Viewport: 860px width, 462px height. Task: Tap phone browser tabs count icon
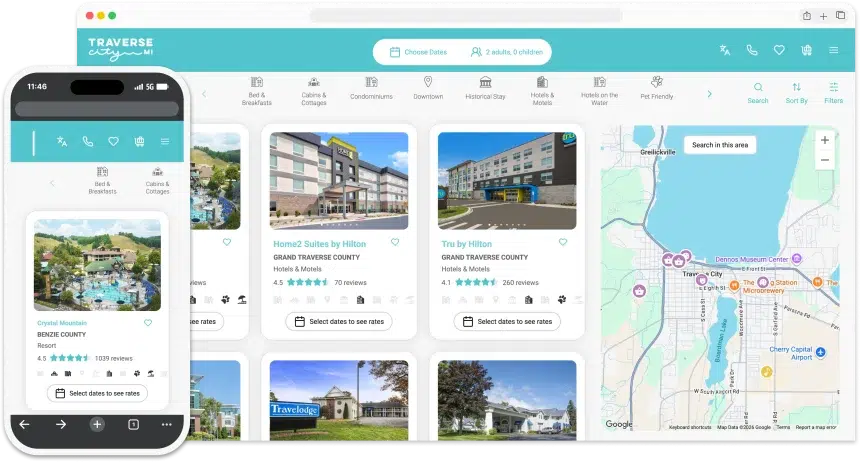tap(133, 424)
